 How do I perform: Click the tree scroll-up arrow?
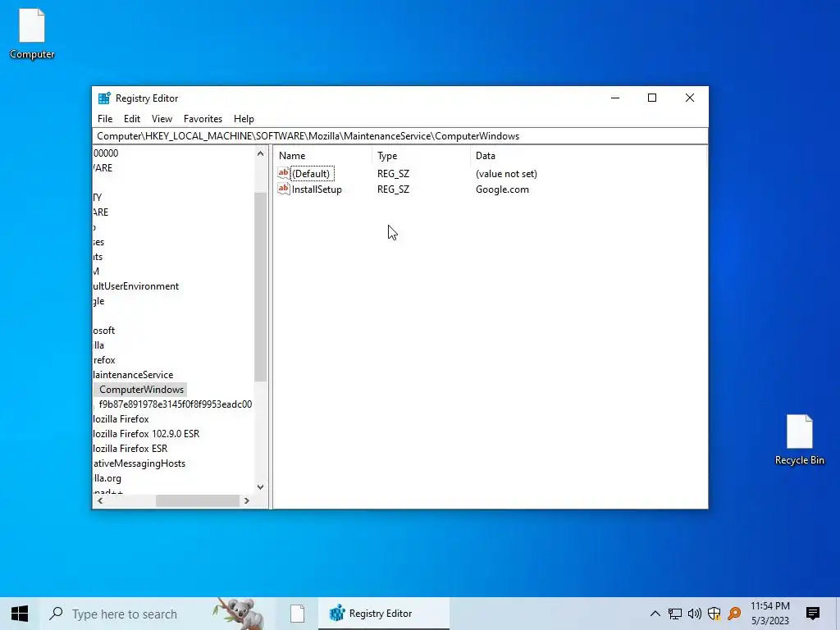click(x=260, y=153)
